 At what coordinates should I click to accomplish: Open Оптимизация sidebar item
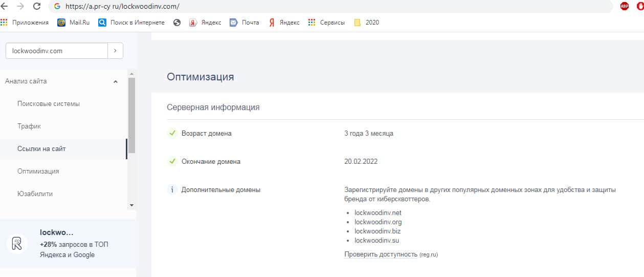pyautogui.click(x=38, y=172)
